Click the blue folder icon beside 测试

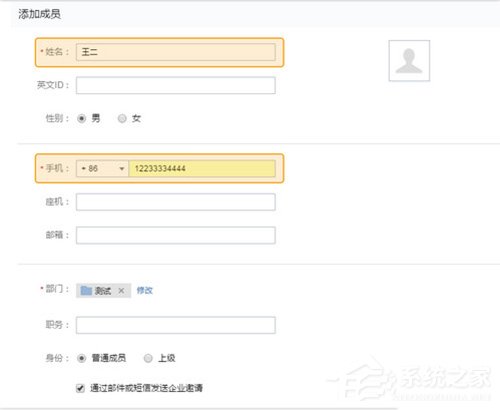86,290
